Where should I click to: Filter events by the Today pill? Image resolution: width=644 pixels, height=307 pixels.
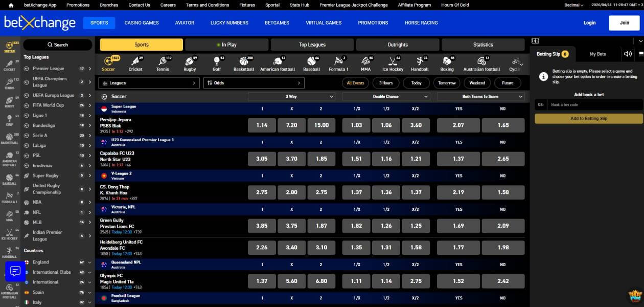pyautogui.click(x=416, y=83)
